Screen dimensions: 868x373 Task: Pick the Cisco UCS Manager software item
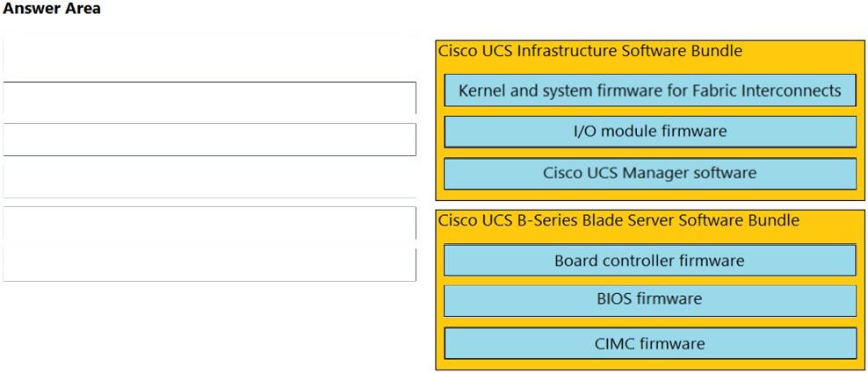(649, 173)
